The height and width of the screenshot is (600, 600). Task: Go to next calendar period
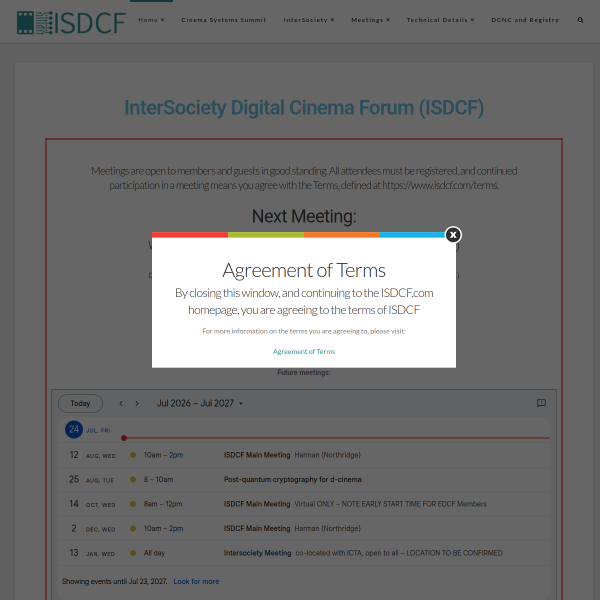click(x=137, y=403)
